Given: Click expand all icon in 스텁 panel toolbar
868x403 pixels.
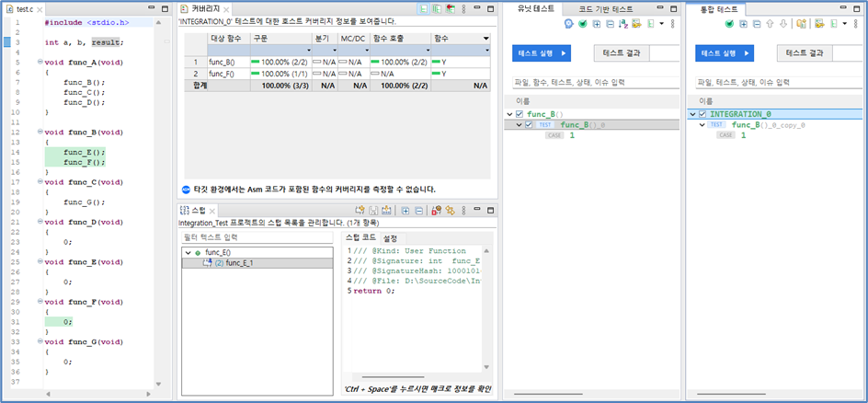Looking at the screenshot, I should 405,211.
